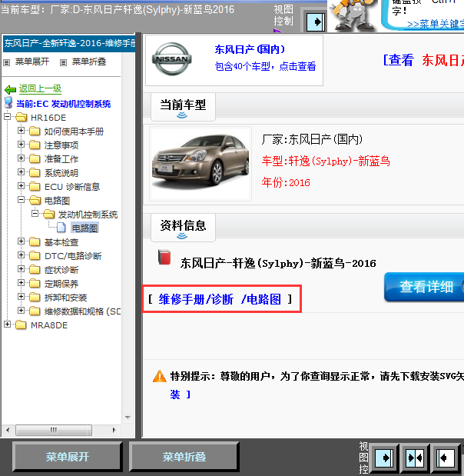Select the 发动机控制系统 tree item
Viewport: 464px width, 476px height.
click(88, 215)
